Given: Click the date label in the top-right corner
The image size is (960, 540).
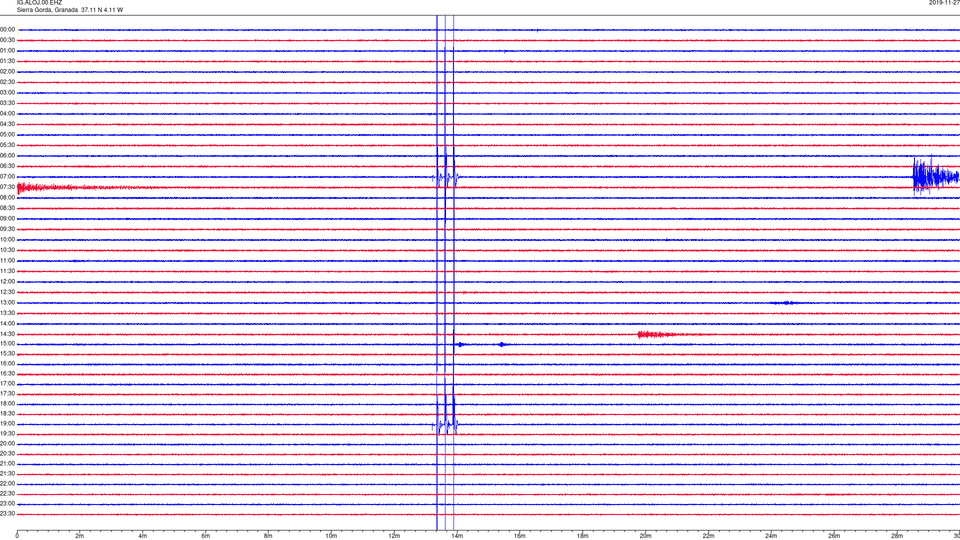Looking at the screenshot, I should (x=944, y=2).
